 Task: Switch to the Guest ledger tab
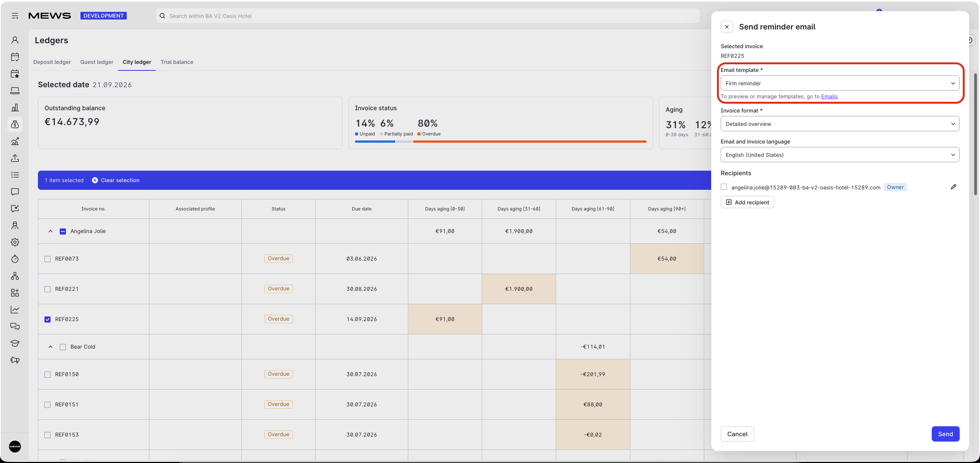click(x=97, y=62)
